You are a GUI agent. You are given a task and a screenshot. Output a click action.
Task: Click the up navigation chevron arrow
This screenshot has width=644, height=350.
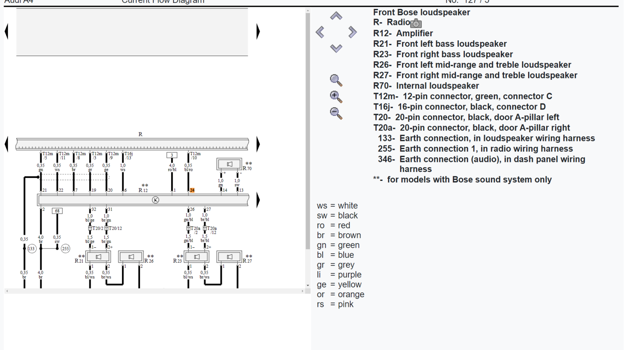point(336,16)
